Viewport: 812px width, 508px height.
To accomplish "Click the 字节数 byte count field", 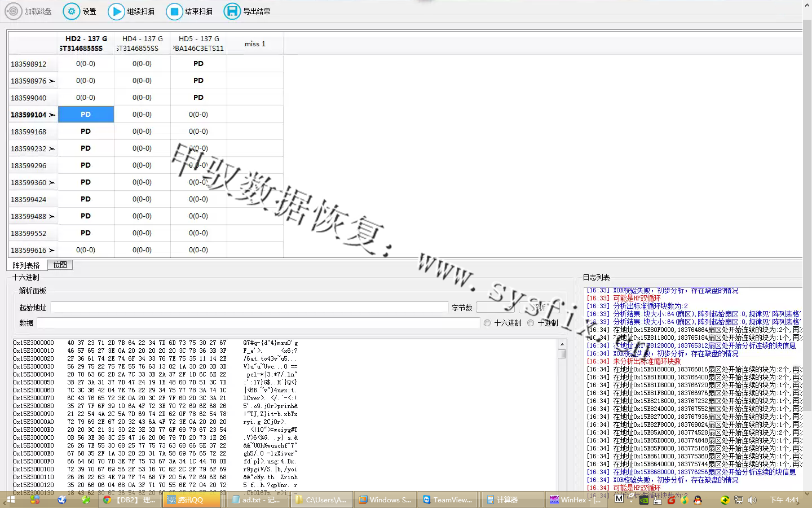I will coord(496,308).
